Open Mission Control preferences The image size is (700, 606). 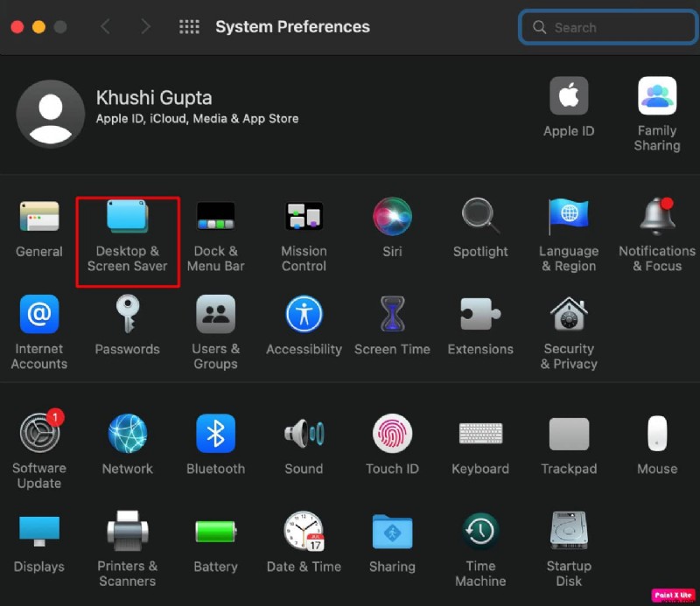point(304,217)
